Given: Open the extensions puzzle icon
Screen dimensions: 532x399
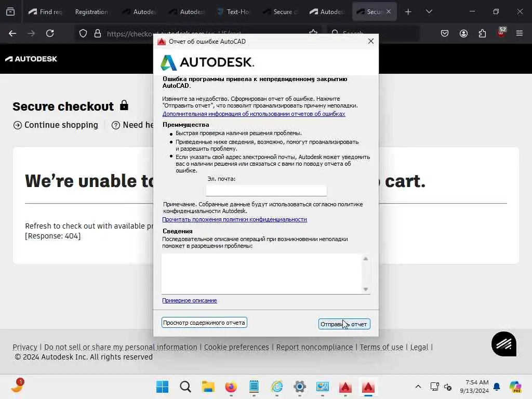Looking at the screenshot, I should (x=482, y=33).
